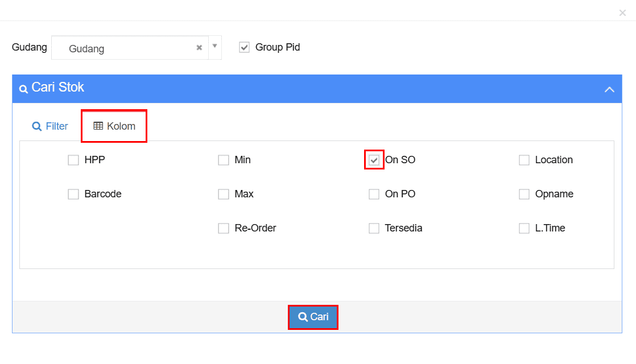Click the blue Cari search button
The height and width of the screenshot is (364, 636).
click(x=313, y=317)
